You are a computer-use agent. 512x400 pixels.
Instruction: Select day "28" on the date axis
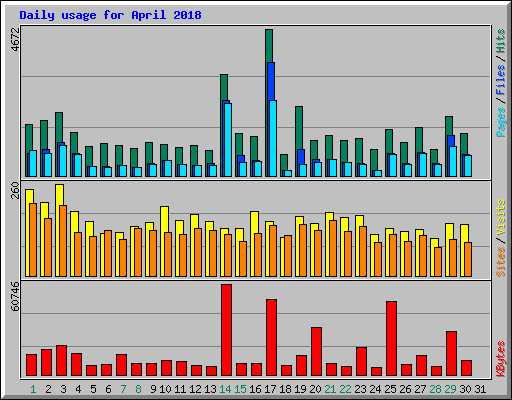(x=435, y=389)
